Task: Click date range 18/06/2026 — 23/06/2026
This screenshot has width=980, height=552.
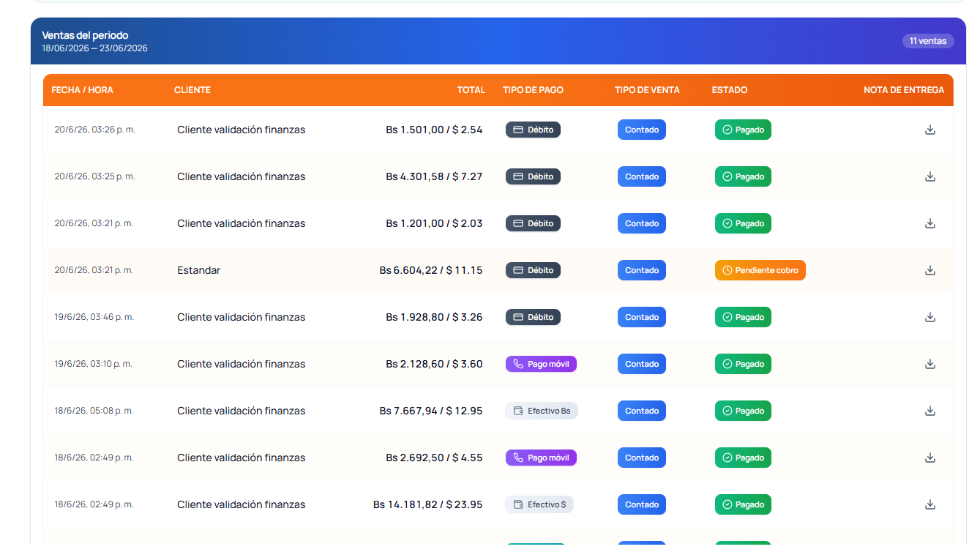Action: pyautogui.click(x=95, y=48)
